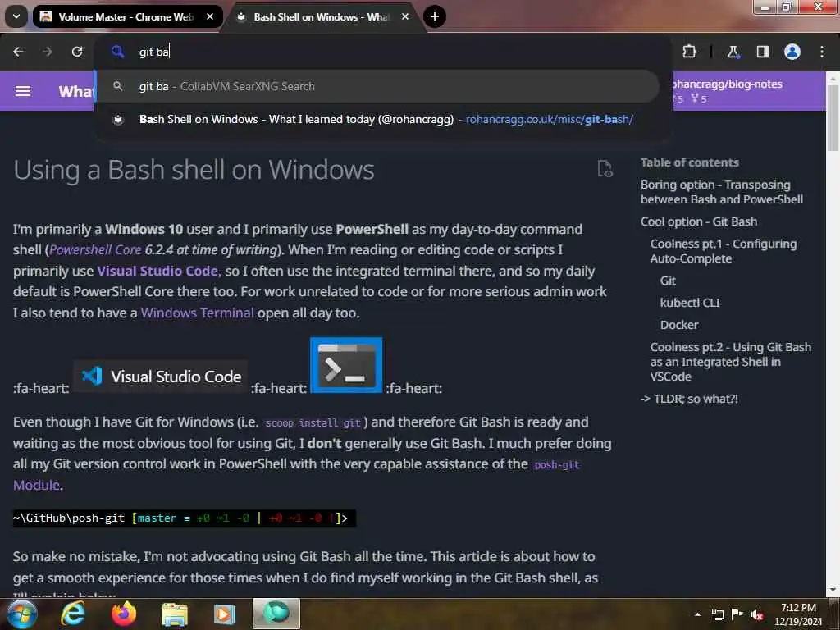Jump to '-> TLDR; so what?!' section
This screenshot has width=840, height=630.
tap(689, 399)
